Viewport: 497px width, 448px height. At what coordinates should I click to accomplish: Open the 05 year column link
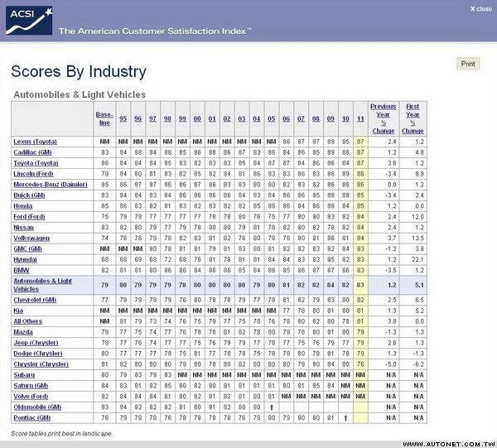(x=272, y=118)
